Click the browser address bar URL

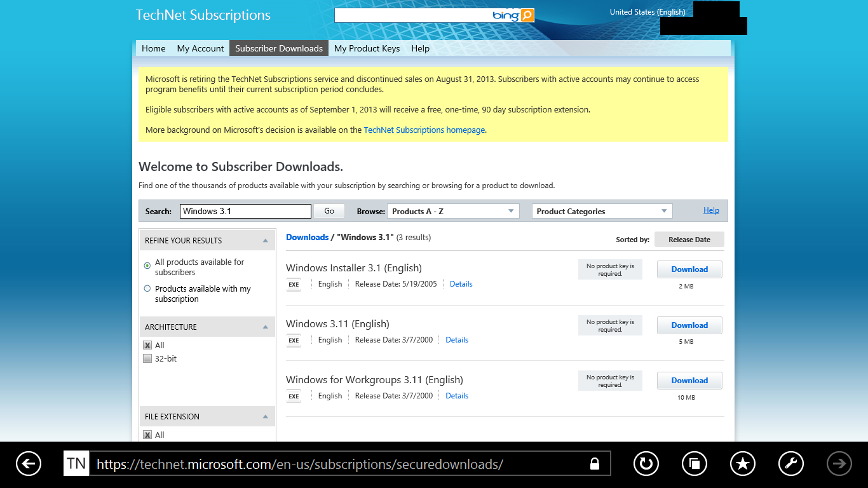pos(300,464)
